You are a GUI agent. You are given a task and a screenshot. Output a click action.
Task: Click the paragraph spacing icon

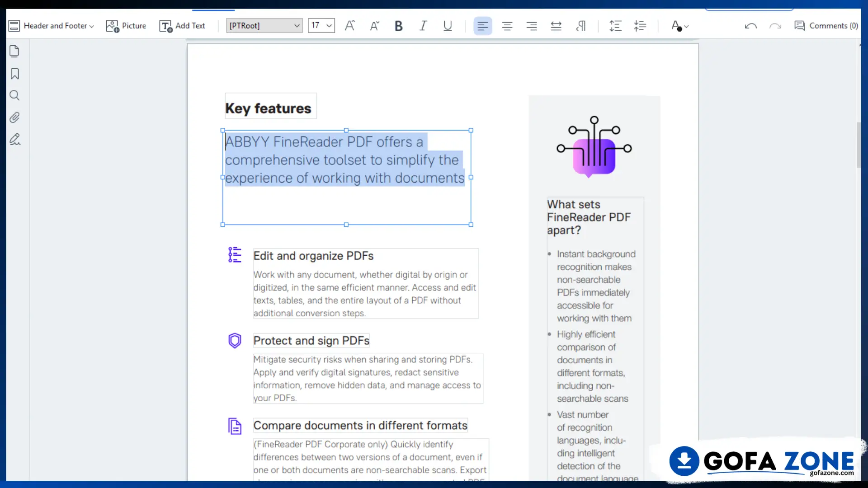(640, 26)
